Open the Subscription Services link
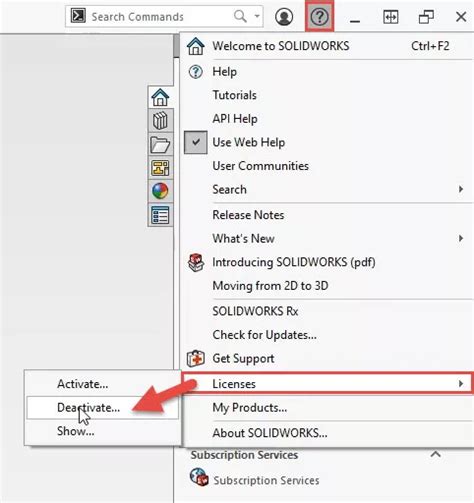 (x=266, y=480)
